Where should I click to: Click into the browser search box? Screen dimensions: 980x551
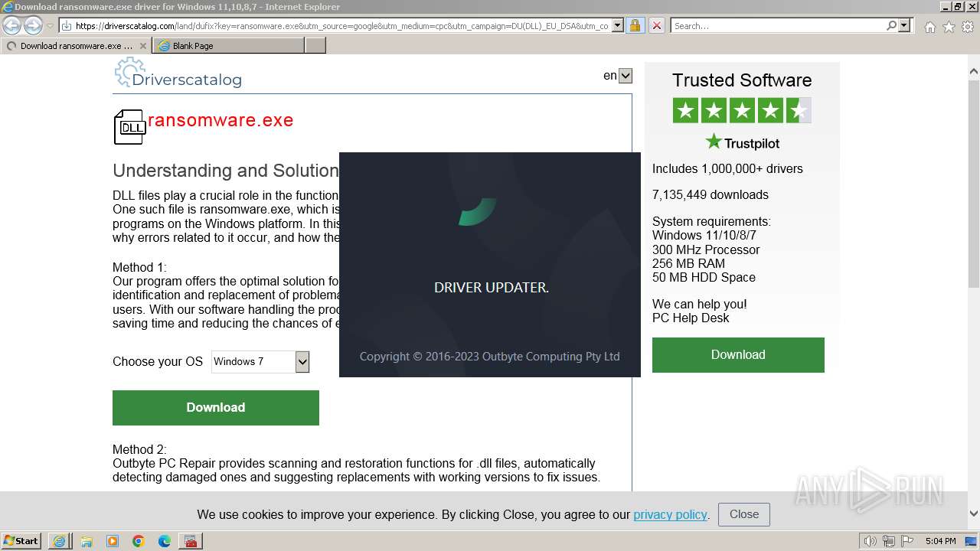(777, 25)
